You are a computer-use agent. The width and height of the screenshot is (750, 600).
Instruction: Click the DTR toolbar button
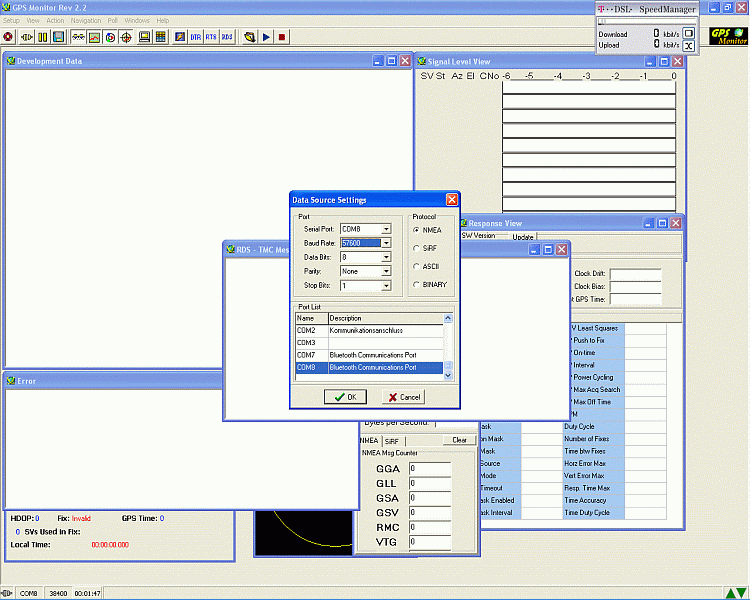pos(195,37)
